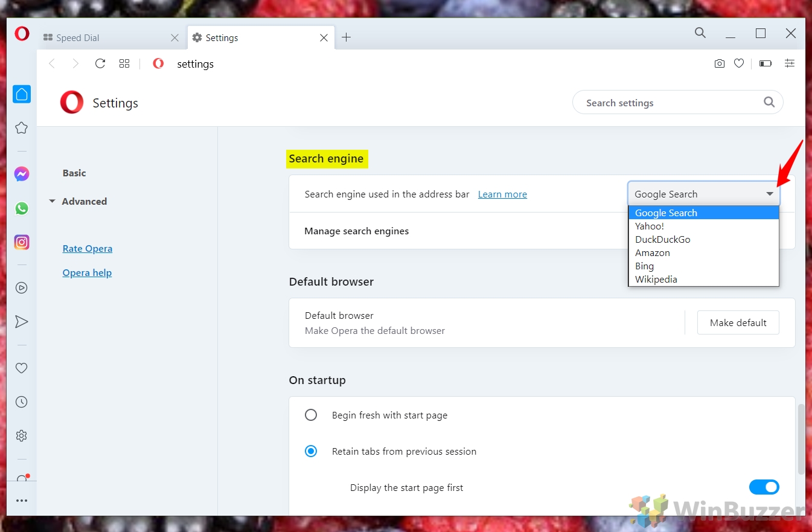The image size is (812, 532).
Task: Choose Bing from dropdown list
Action: pyautogui.click(x=704, y=266)
